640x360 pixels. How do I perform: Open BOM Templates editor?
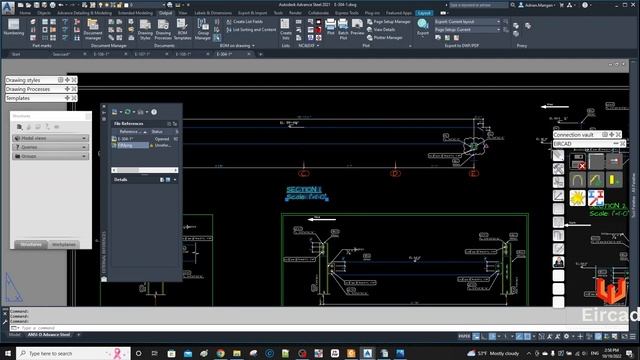pyautogui.click(x=182, y=29)
